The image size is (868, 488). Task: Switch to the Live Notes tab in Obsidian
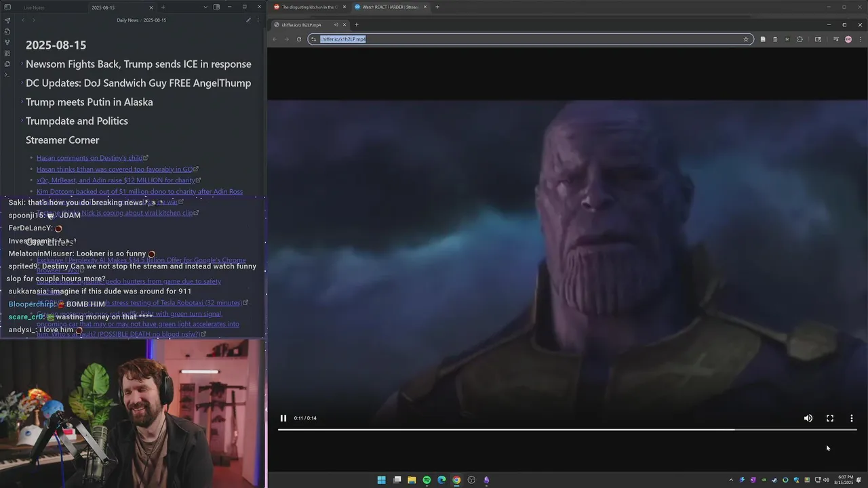34,7
